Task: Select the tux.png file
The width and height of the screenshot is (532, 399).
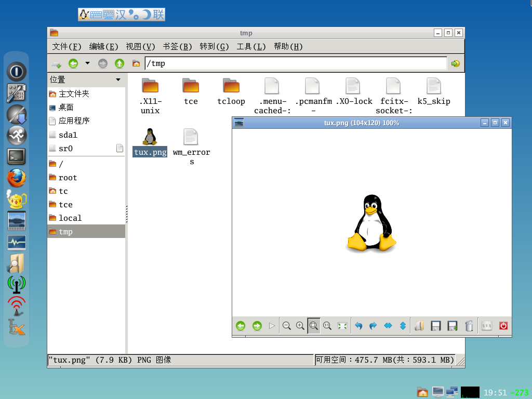Action: pyautogui.click(x=150, y=142)
